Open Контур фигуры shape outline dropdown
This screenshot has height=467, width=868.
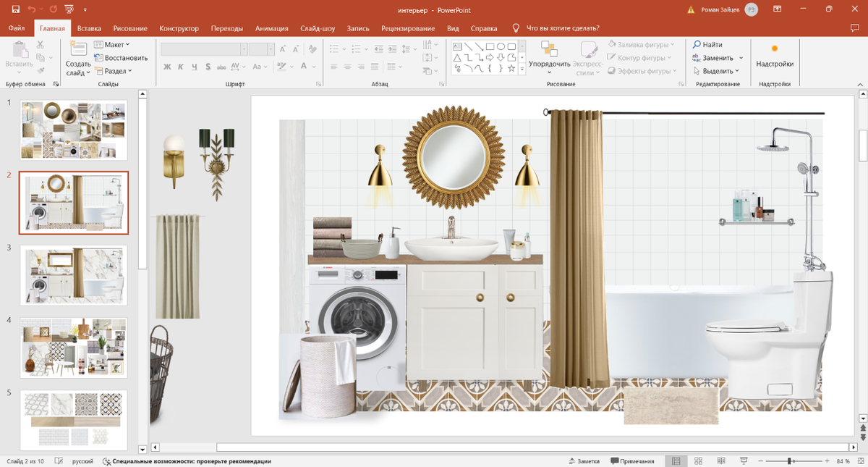click(639, 58)
